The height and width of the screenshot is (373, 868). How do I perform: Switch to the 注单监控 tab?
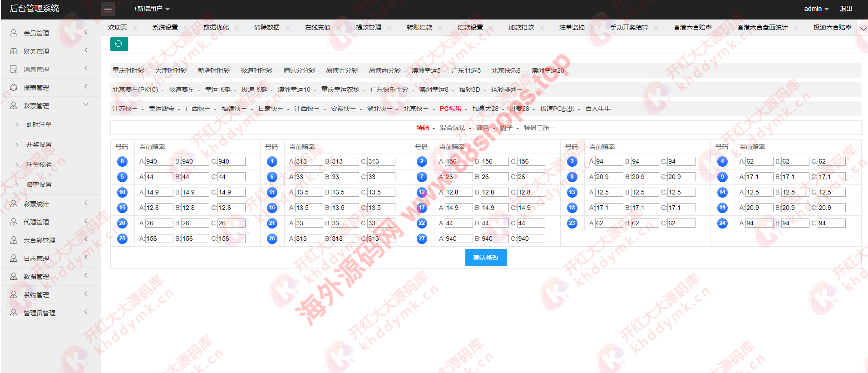coord(572,27)
